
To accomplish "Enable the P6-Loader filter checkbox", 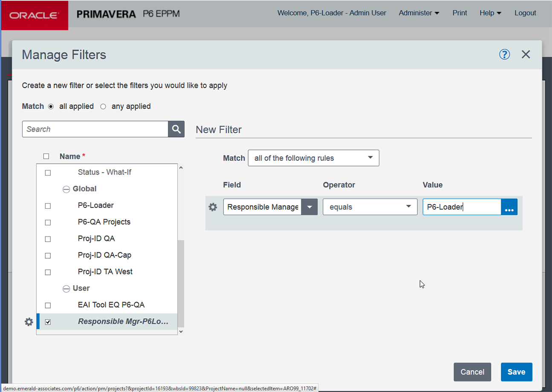I will pos(48,205).
